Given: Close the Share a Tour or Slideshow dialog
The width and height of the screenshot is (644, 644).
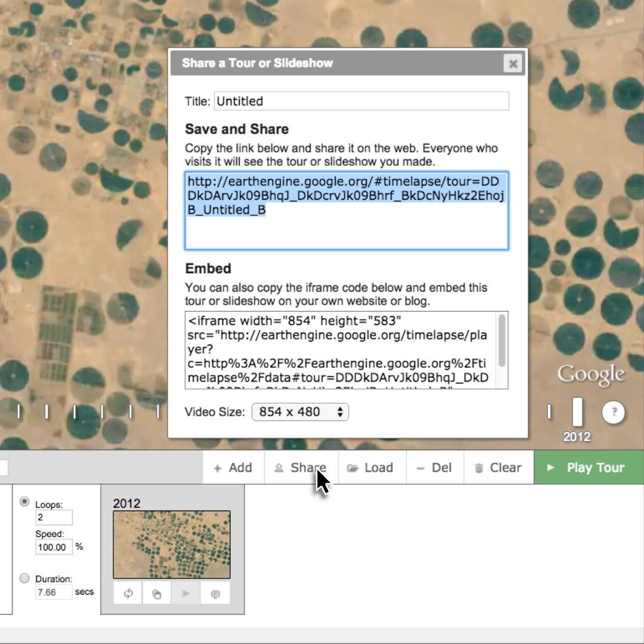Looking at the screenshot, I should (513, 64).
